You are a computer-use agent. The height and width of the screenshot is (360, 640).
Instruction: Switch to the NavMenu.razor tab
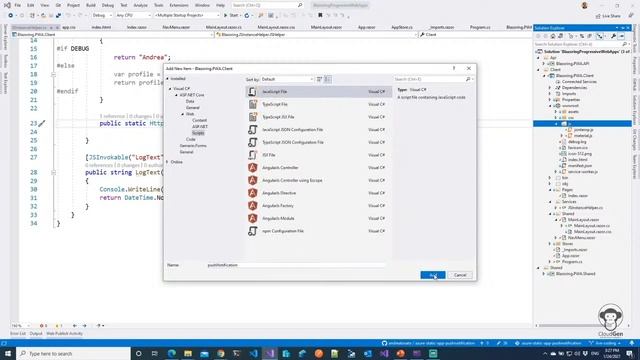pos(176,27)
